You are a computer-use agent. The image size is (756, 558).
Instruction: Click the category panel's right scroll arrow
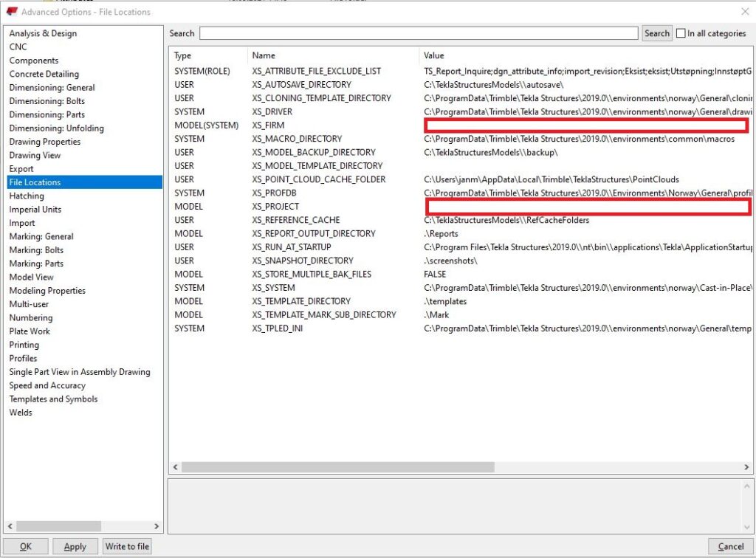157,526
